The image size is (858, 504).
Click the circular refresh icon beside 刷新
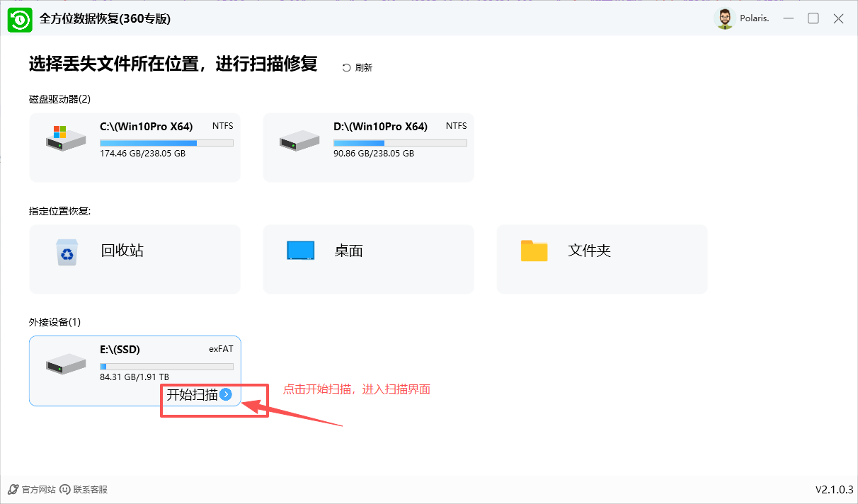tap(346, 67)
